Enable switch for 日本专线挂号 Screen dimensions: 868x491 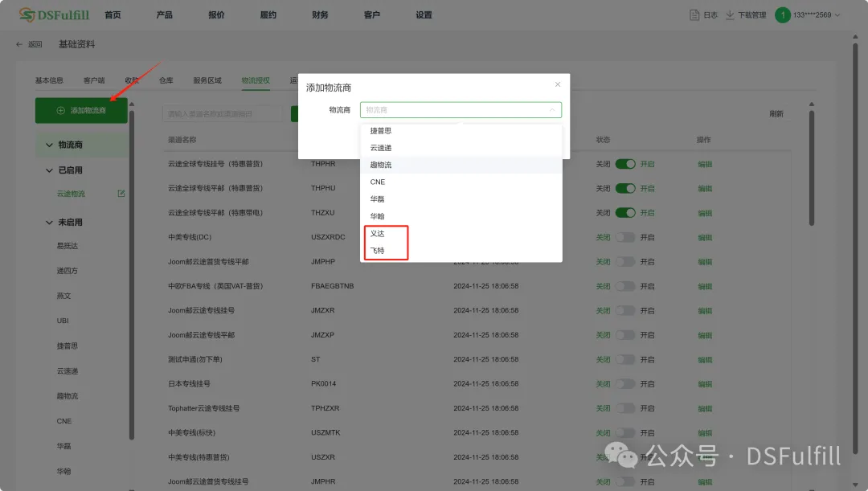[x=625, y=384]
